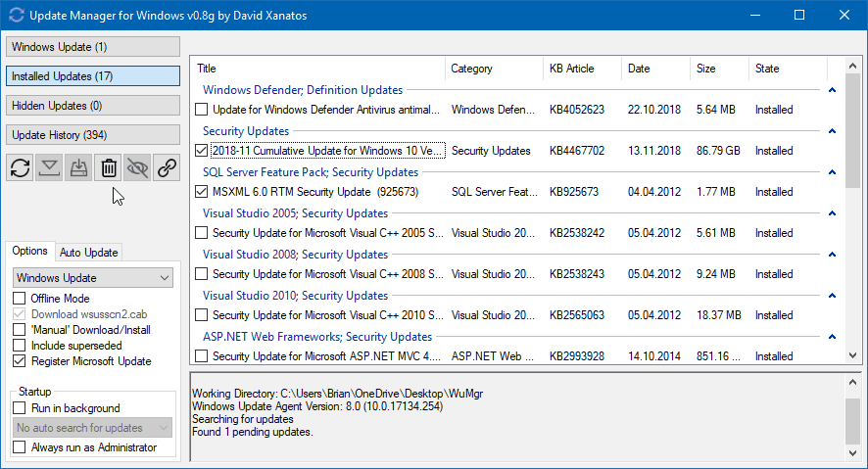Sort by the Size column header

coord(720,69)
